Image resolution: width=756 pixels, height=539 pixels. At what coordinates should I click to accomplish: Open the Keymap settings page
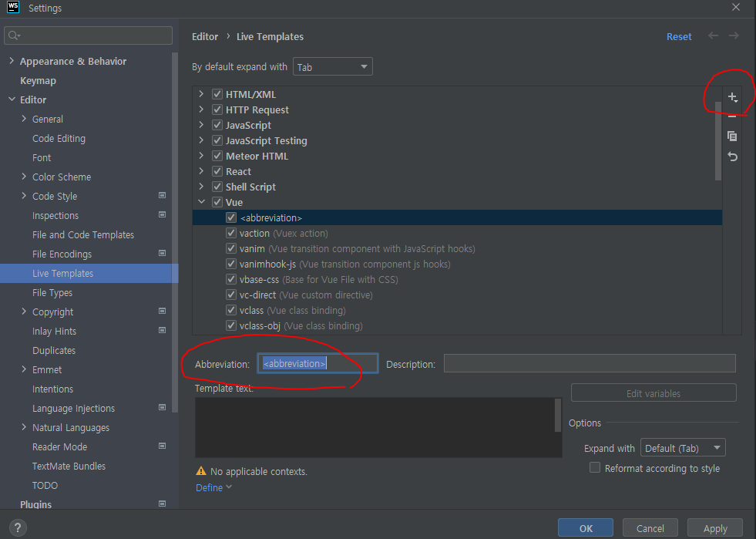38,81
